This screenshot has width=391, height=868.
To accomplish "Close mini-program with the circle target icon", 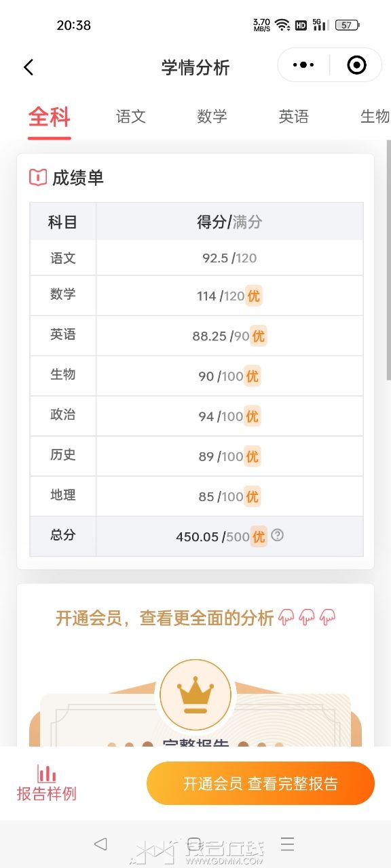I will tap(356, 65).
